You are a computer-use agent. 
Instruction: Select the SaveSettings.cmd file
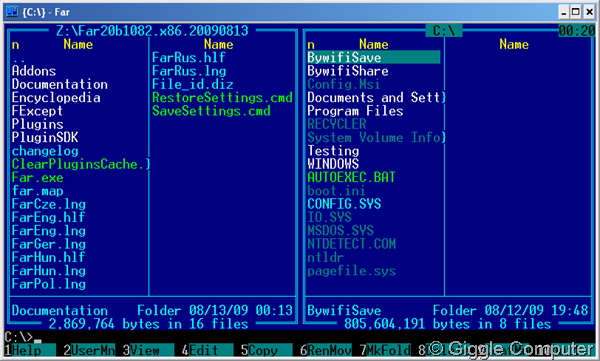pyautogui.click(x=211, y=111)
